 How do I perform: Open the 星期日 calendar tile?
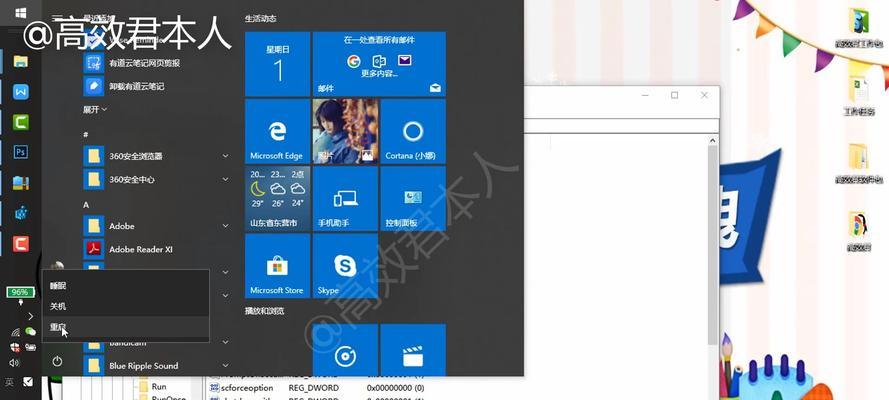click(278, 64)
